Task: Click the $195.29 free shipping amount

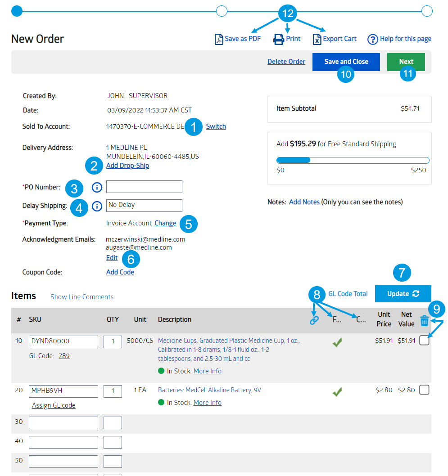Action: pos(303,144)
